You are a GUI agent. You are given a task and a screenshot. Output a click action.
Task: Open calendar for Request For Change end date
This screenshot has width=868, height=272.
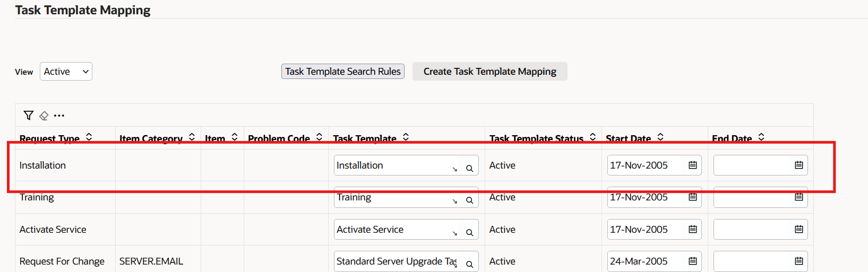[x=798, y=261]
